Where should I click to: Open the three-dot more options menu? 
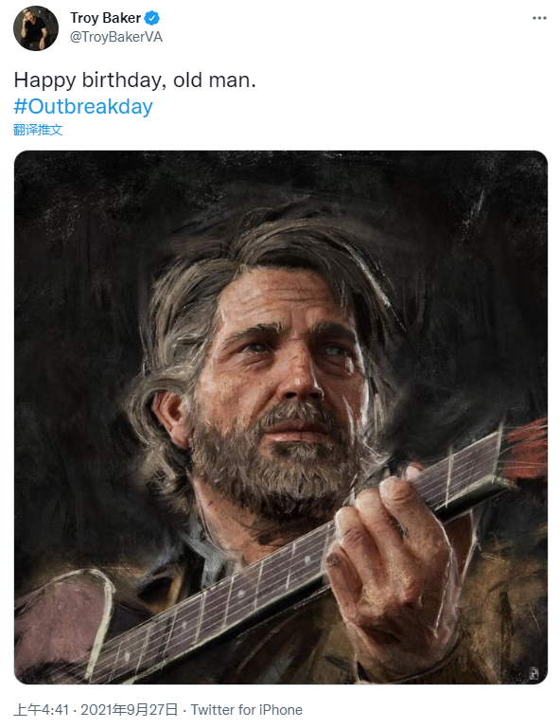tap(539, 18)
